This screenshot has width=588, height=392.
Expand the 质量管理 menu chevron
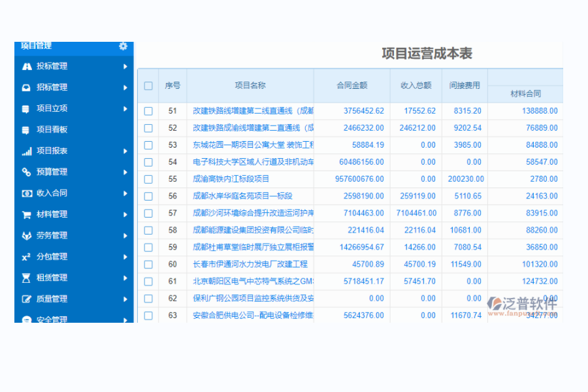(x=127, y=299)
